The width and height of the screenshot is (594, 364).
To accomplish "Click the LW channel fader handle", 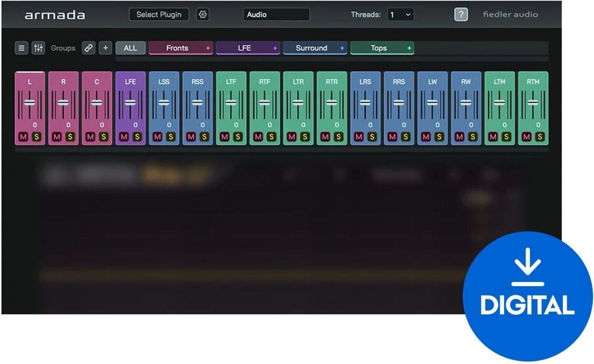I will tap(432, 102).
